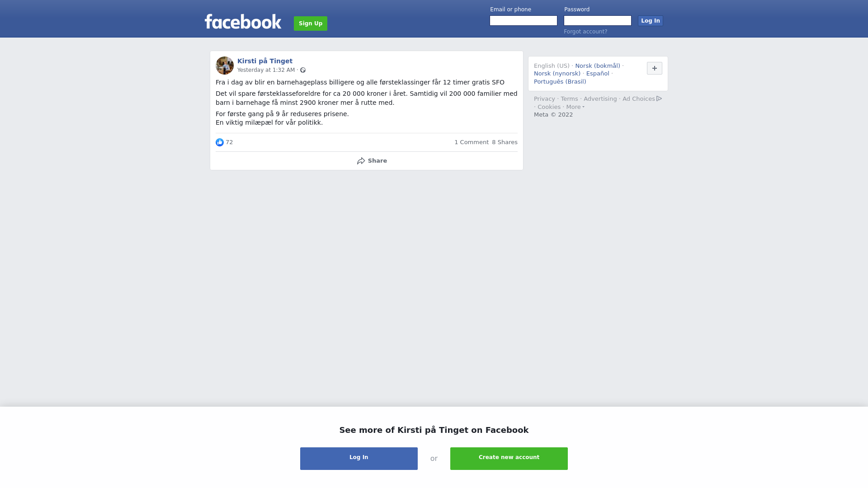
Task: Click the green Sign Up button
Action: (311, 23)
